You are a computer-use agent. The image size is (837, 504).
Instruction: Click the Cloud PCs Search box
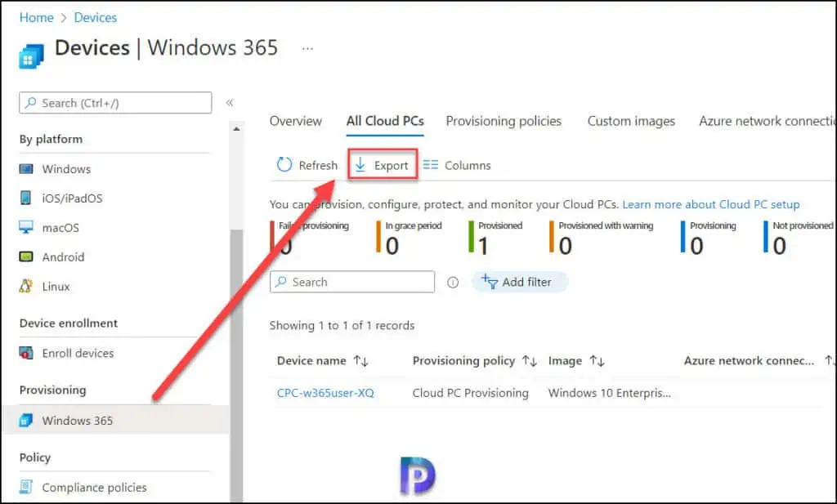(352, 282)
